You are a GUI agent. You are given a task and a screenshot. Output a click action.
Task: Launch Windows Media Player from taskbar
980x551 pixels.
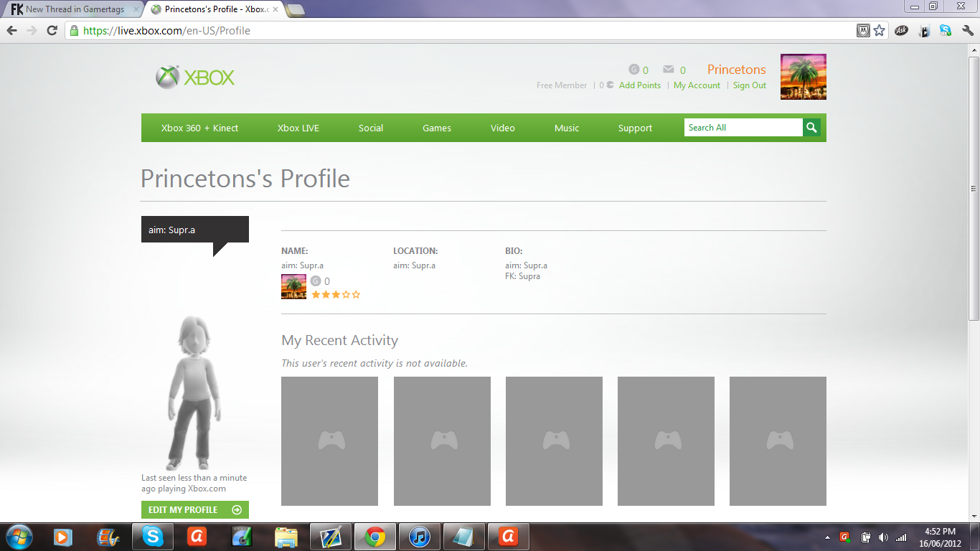[63, 537]
